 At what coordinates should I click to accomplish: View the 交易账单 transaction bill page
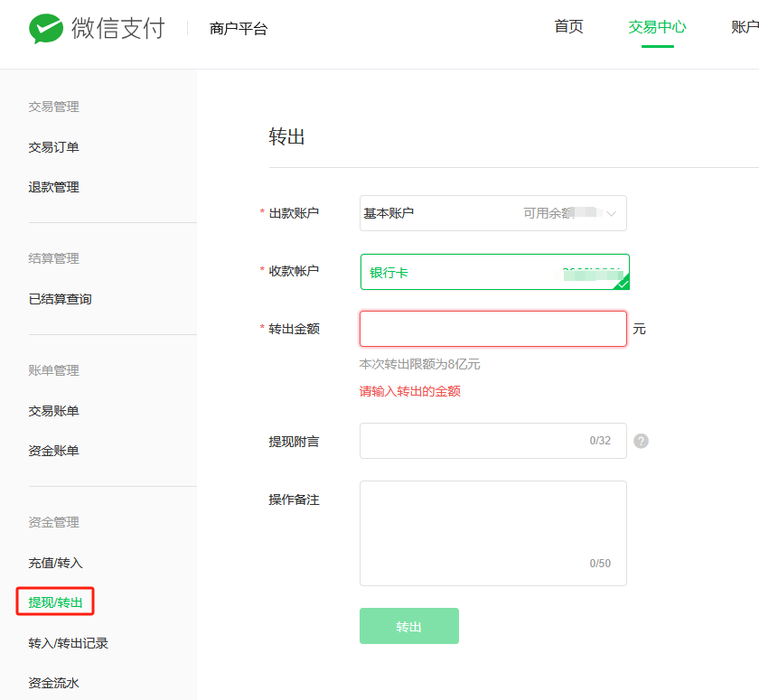pyautogui.click(x=57, y=410)
